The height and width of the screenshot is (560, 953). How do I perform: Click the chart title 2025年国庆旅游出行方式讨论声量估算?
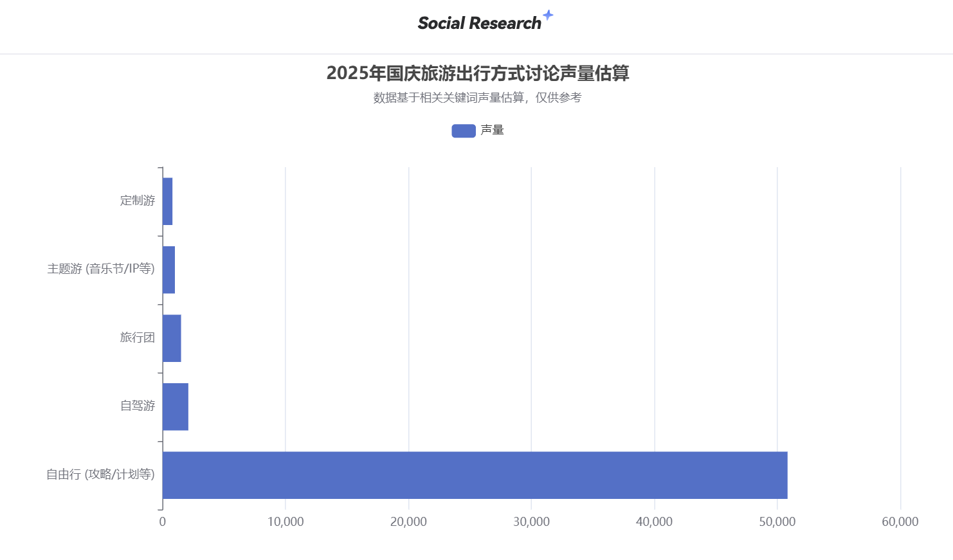click(477, 73)
